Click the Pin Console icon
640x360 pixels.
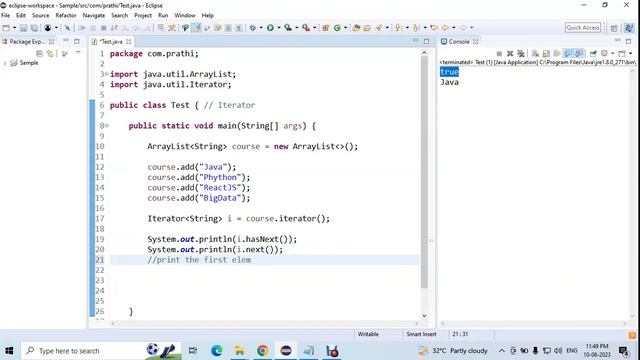point(593,53)
